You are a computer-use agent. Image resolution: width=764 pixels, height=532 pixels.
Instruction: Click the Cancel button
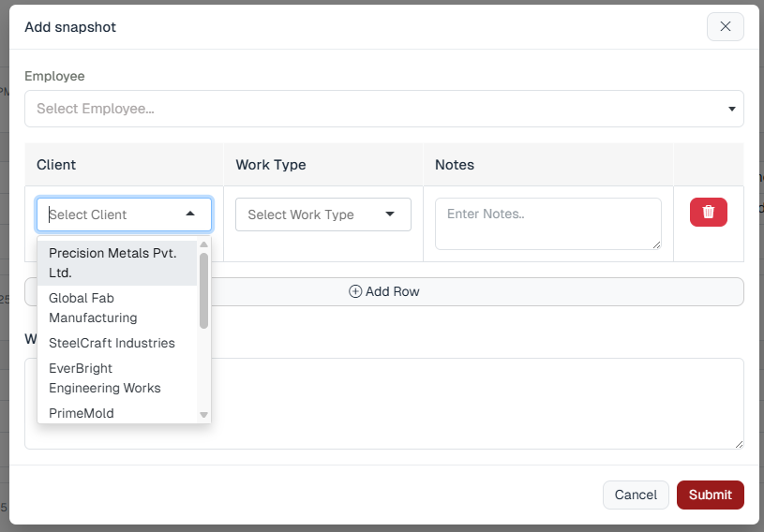click(636, 495)
